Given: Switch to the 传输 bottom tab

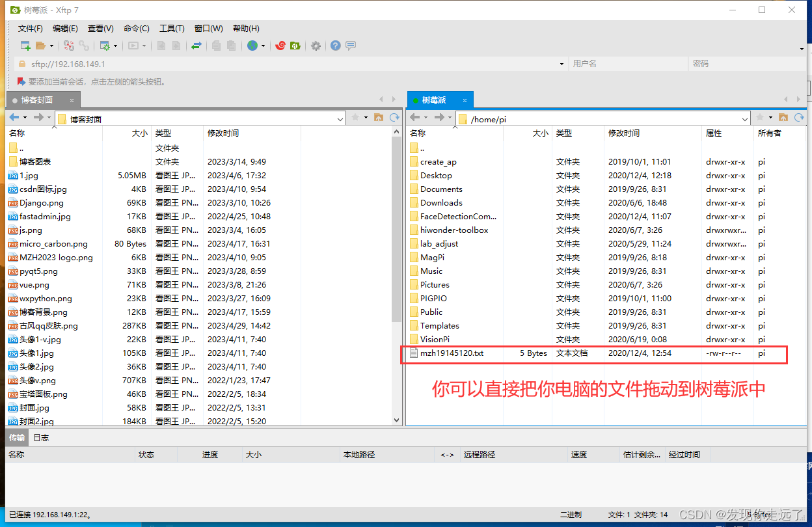Looking at the screenshot, I should (17, 437).
